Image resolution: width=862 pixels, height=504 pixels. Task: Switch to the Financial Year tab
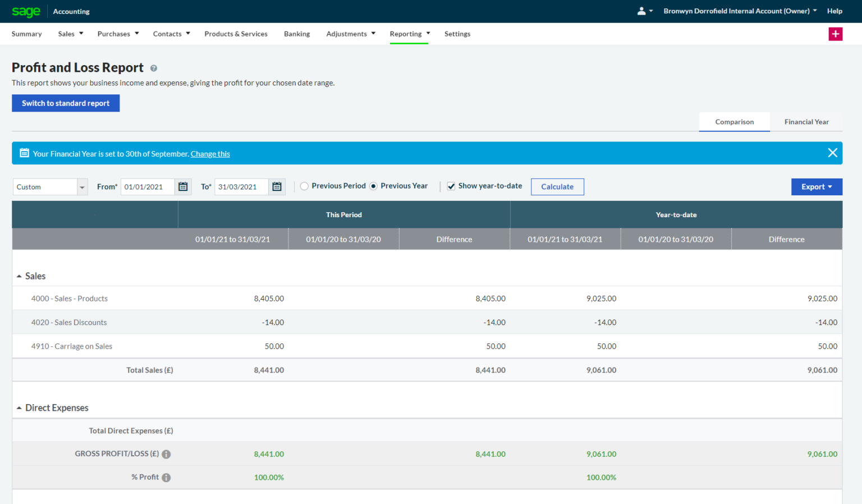pyautogui.click(x=806, y=122)
